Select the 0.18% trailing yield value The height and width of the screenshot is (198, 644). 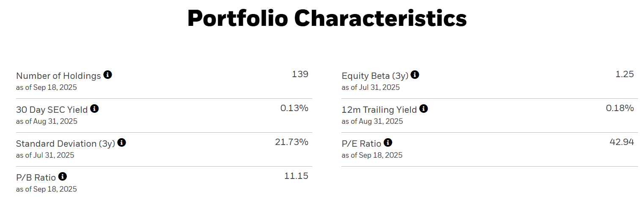click(x=620, y=108)
